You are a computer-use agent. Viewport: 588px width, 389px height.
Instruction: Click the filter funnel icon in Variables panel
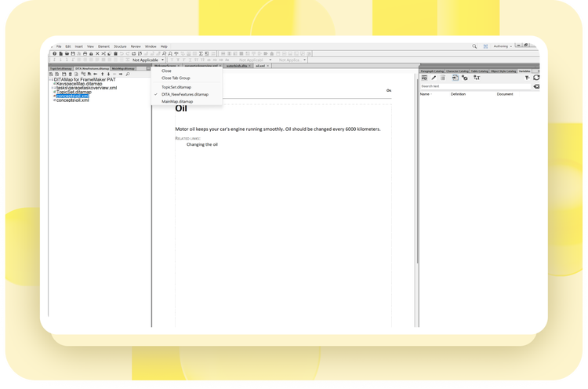point(528,78)
